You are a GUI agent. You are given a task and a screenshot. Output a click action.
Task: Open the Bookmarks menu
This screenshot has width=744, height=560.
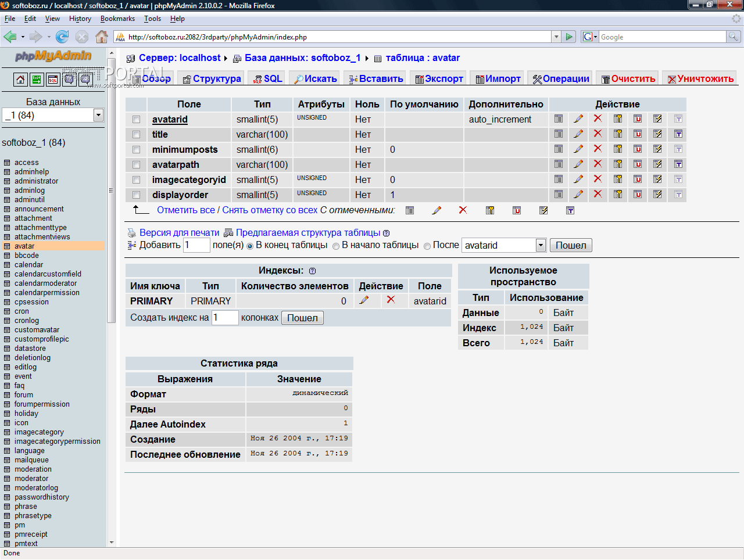click(x=117, y=19)
